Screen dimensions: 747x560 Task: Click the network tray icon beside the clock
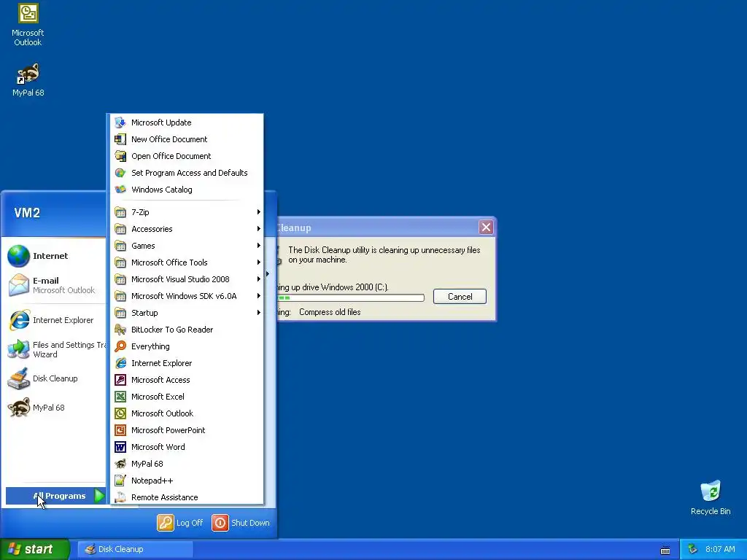(692, 549)
